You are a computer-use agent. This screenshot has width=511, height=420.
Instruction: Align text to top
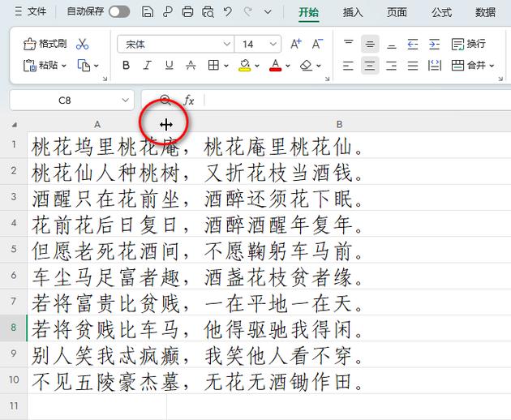pos(349,44)
